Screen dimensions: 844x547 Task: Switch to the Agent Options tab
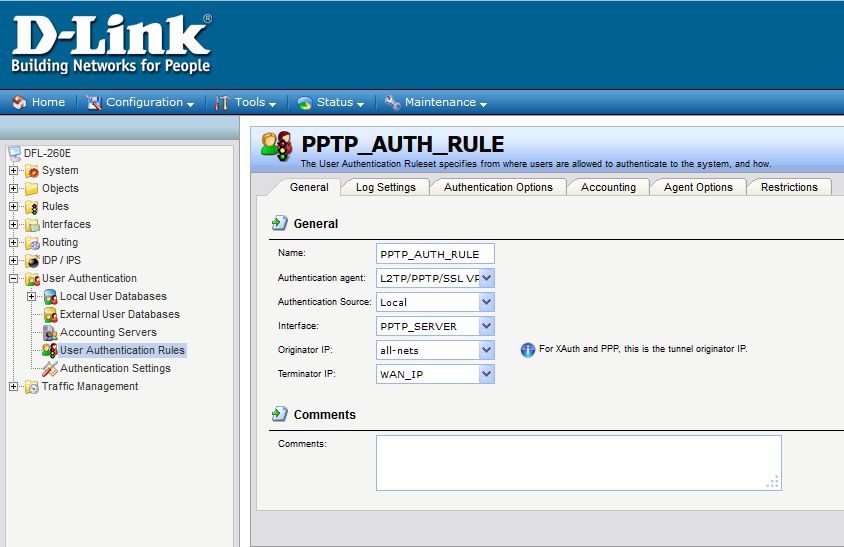point(698,187)
